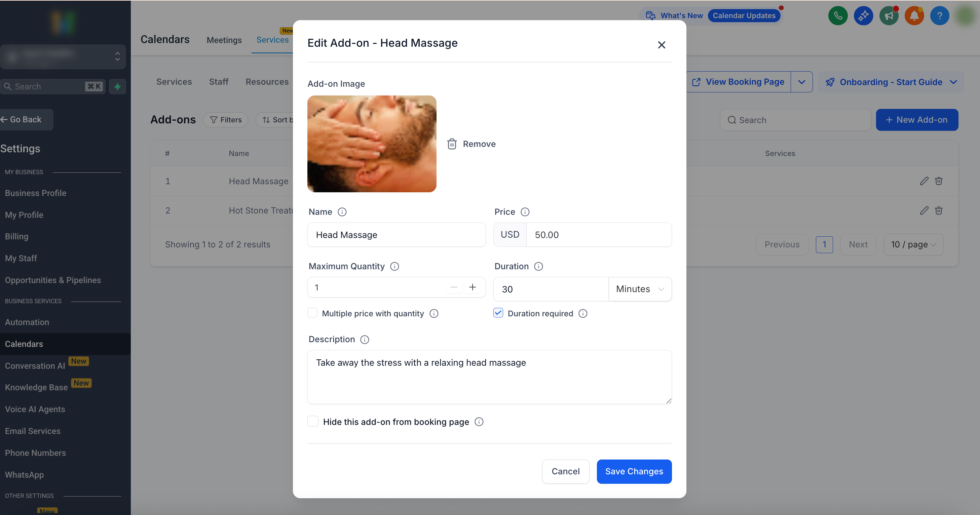The image size is (980, 515).
Task: Click the pencil edit icon for Head Massage row
Action: [924, 181]
